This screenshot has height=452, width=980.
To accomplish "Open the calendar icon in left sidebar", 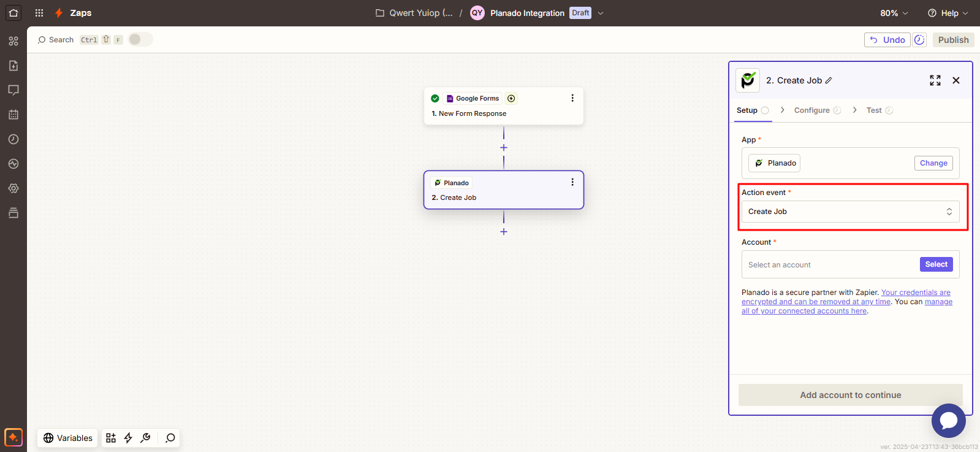I will click(x=13, y=115).
